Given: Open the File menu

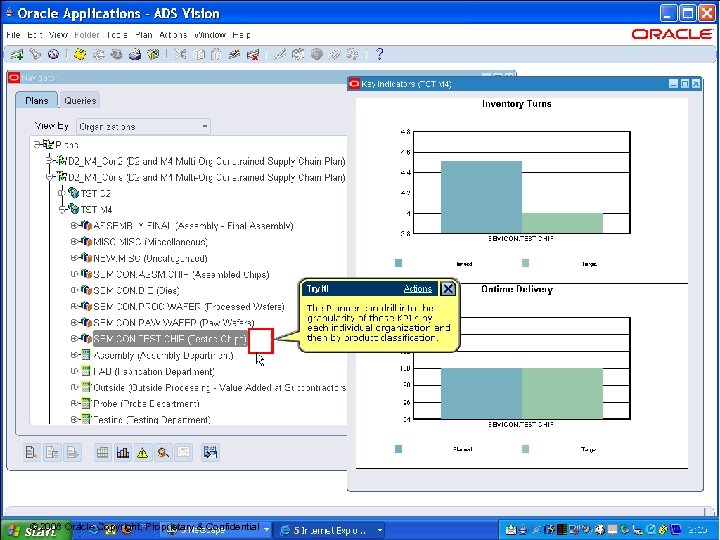Looking at the screenshot, I should coord(13,35).
